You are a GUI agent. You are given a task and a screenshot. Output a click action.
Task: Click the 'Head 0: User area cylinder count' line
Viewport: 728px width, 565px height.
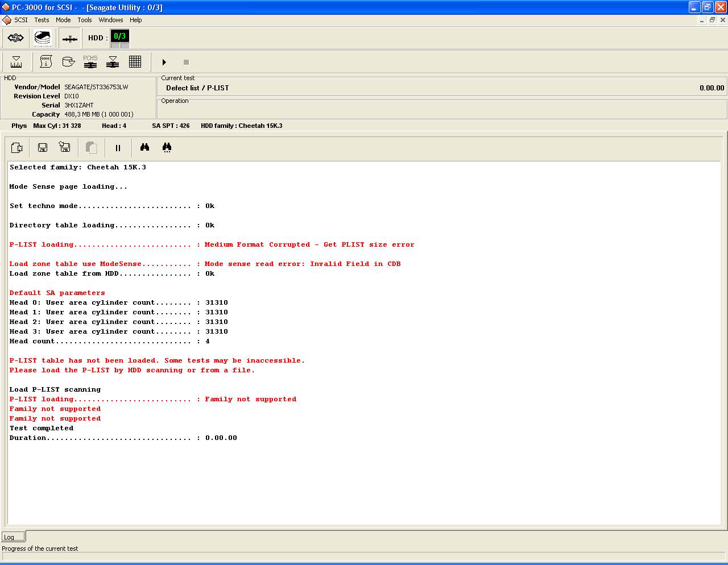119,302
